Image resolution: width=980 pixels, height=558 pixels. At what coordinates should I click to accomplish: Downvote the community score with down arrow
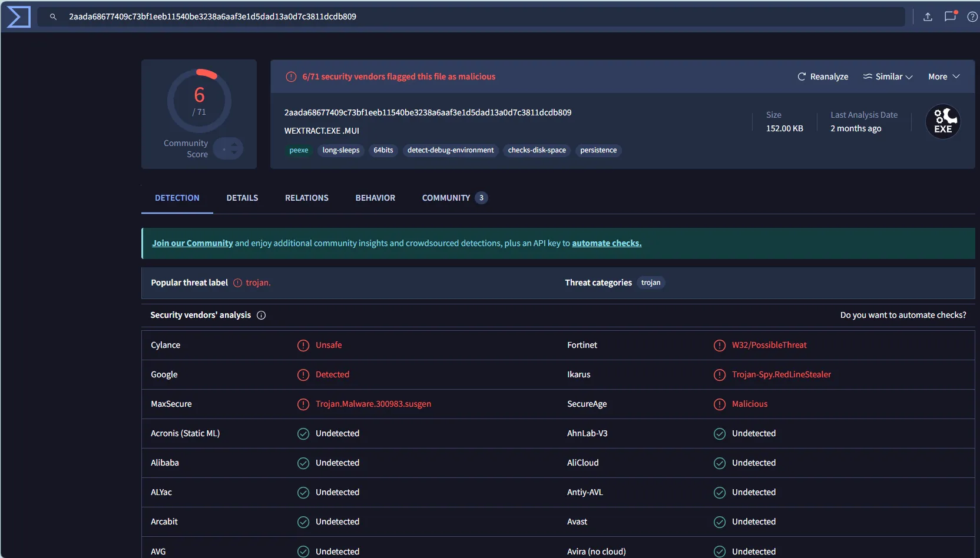[x=234, y=153]
